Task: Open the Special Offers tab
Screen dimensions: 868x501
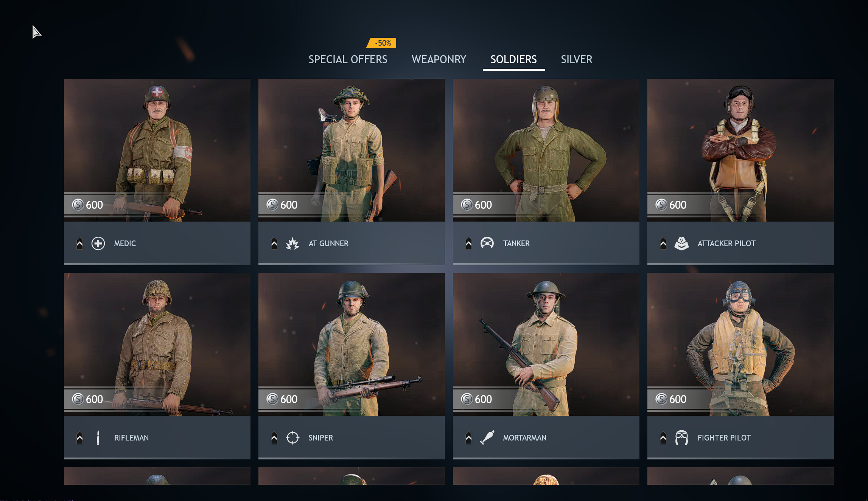Action: 348,59
